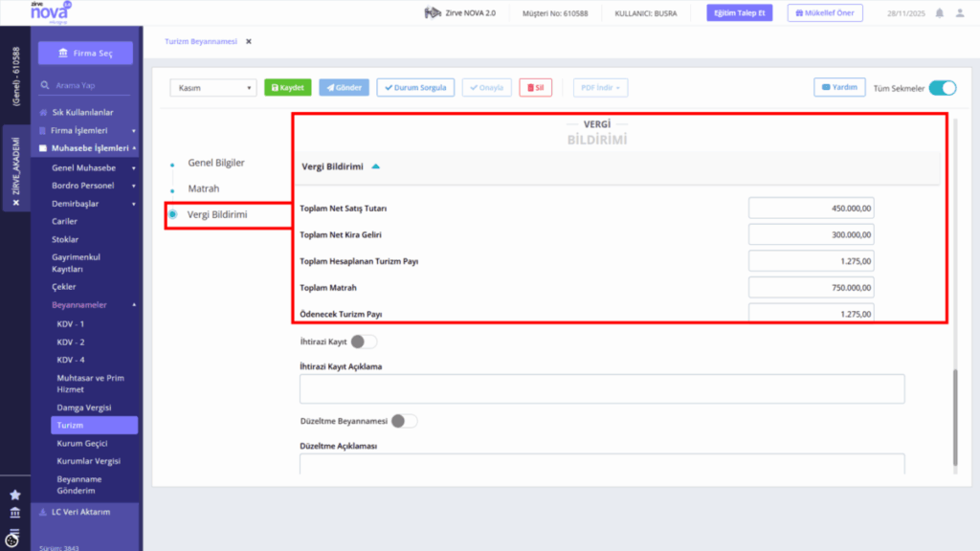Open Matrah section

pyautogui.click(x=204, y=188)
